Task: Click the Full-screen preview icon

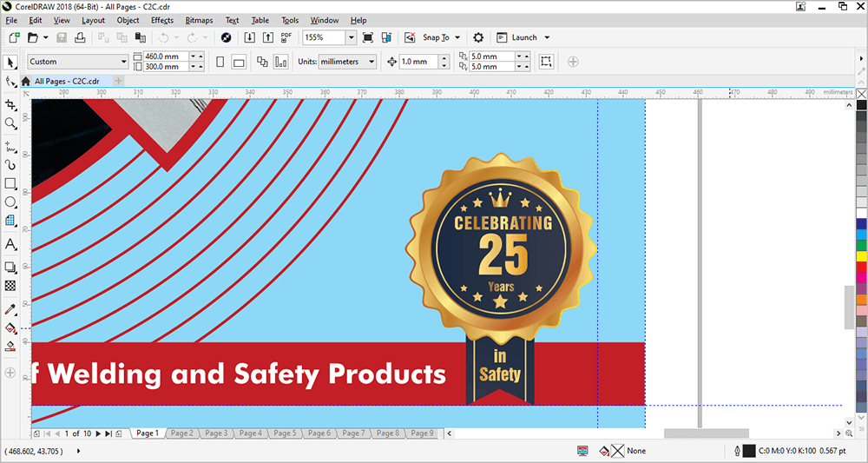Action: (x=367, y=37)
